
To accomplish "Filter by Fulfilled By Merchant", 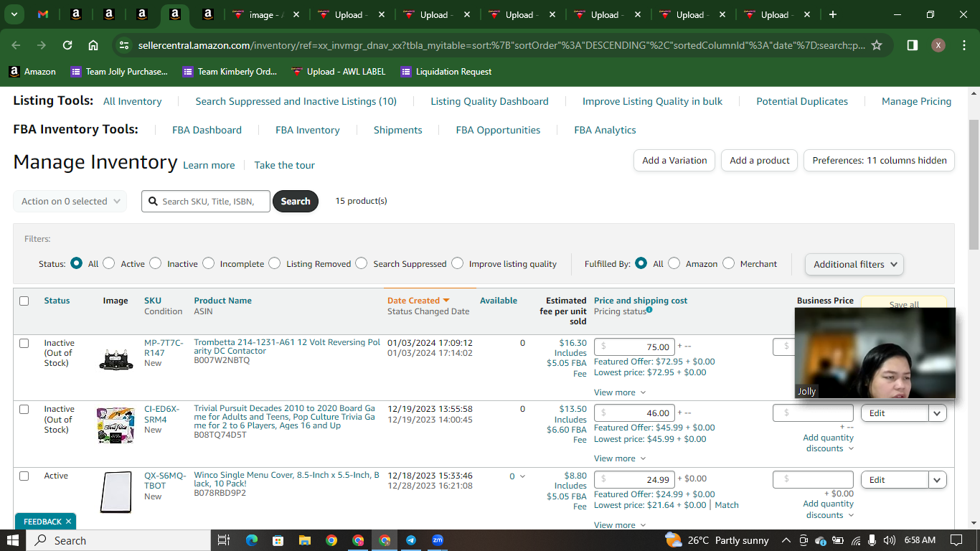I will [729, 263].
